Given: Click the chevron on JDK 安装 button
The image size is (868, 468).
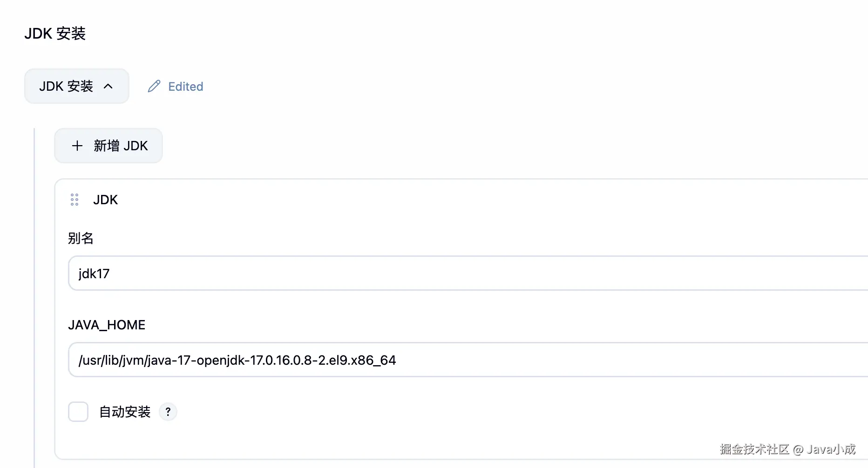Looking at the screenshot, I should [108, 86].
